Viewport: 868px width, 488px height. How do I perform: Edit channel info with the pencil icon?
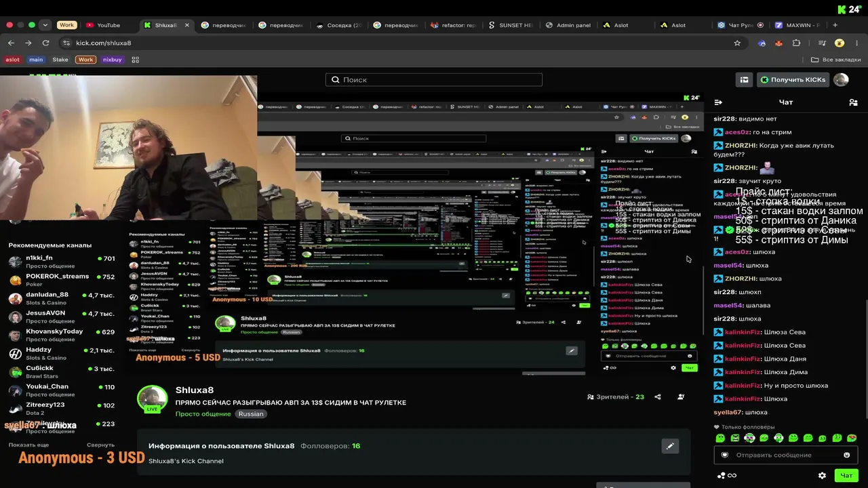(670, 446)
